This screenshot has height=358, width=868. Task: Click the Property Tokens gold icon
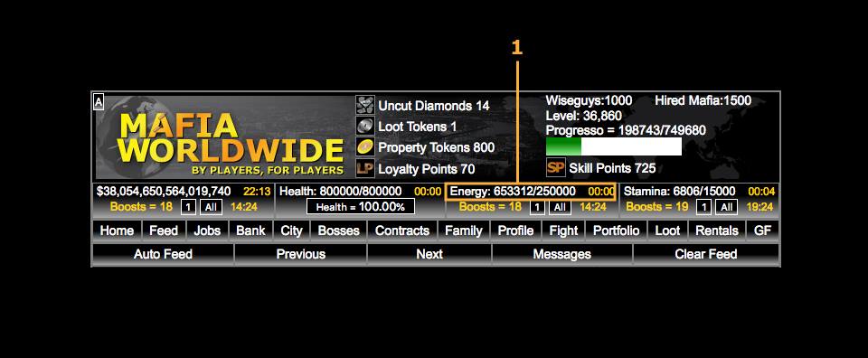pyautogui.click(x=364, y=147)
